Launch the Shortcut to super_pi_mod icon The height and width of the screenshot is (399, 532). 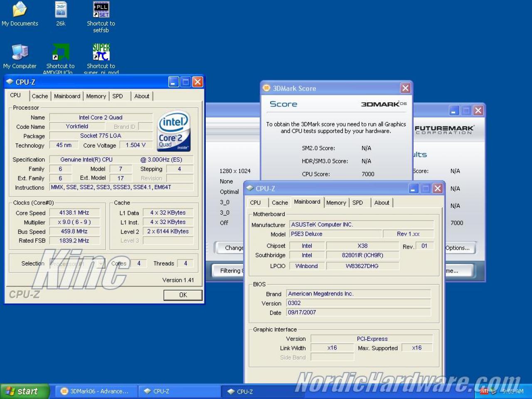tap(101, 59)
